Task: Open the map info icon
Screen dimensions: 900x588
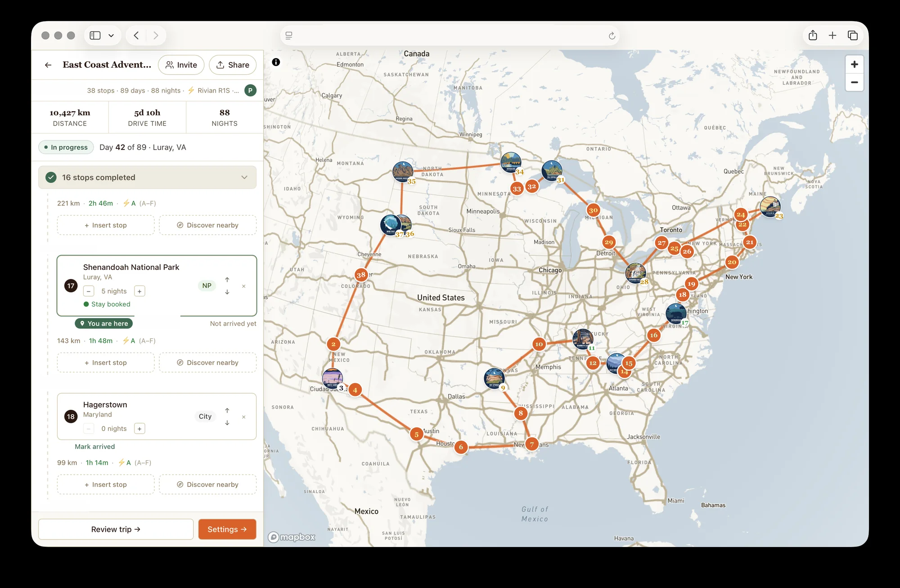Action: (x=276, y=62)
